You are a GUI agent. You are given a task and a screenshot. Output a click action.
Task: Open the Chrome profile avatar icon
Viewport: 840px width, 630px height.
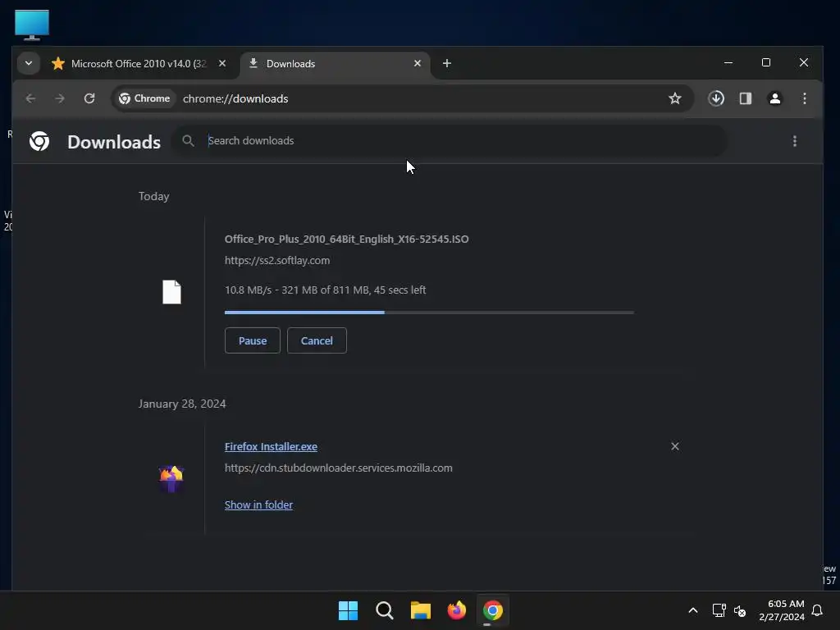(x=775, y=98)
